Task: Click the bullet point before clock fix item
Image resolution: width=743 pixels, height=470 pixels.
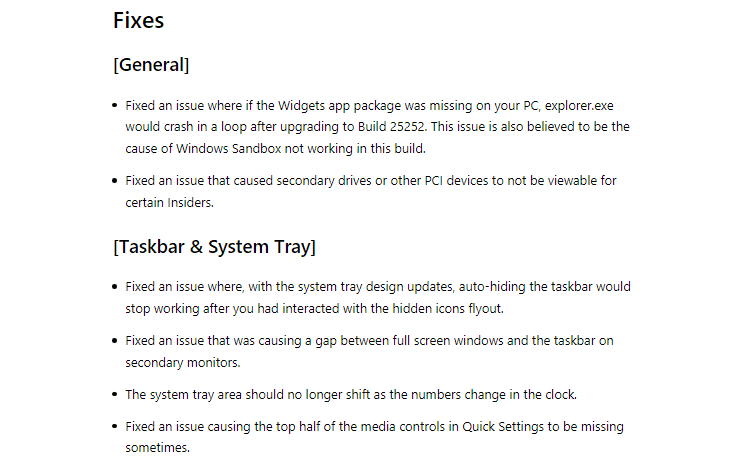Action: [115, 395]
